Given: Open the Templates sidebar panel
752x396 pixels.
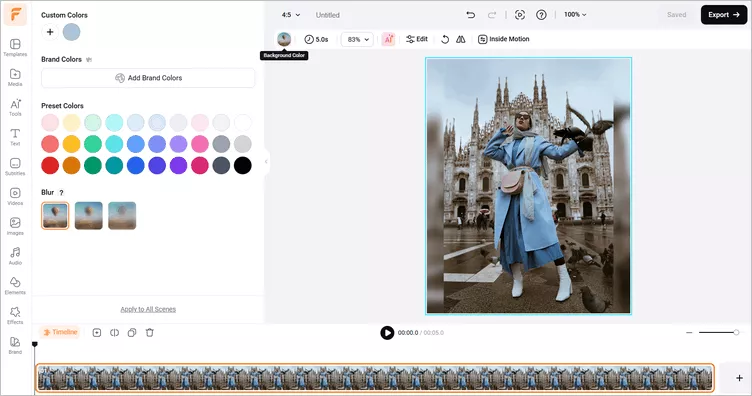Looking at the screenshot, I should point(15,47).
